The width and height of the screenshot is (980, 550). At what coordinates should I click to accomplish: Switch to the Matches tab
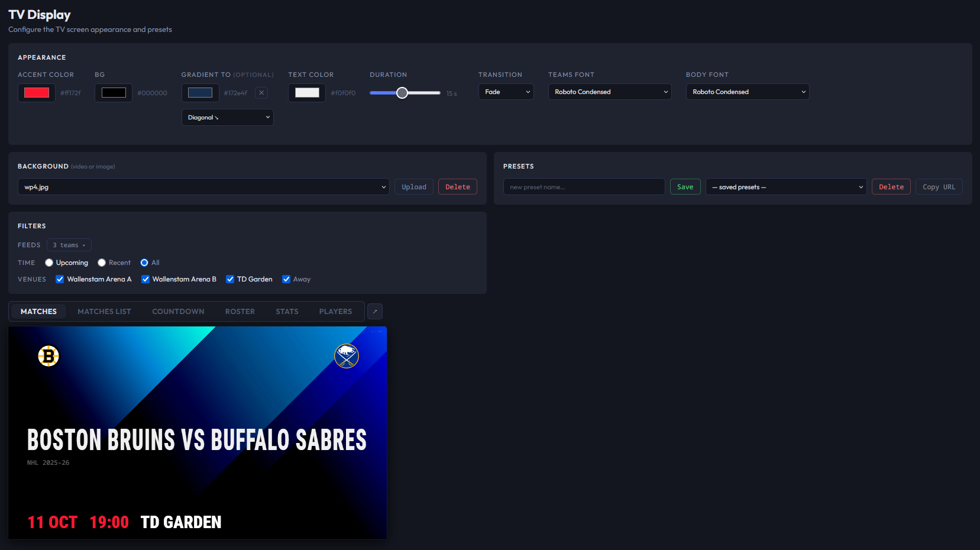(x=38, y=312)
